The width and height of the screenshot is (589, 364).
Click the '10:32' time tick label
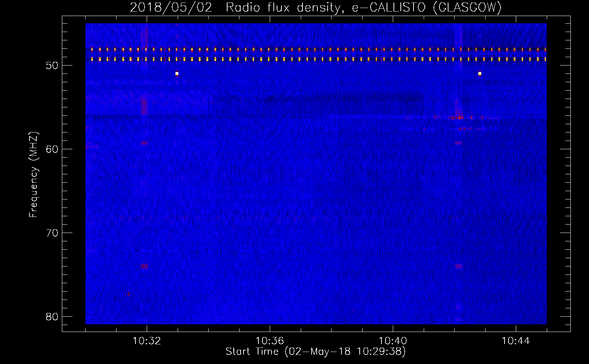point(147,341)
